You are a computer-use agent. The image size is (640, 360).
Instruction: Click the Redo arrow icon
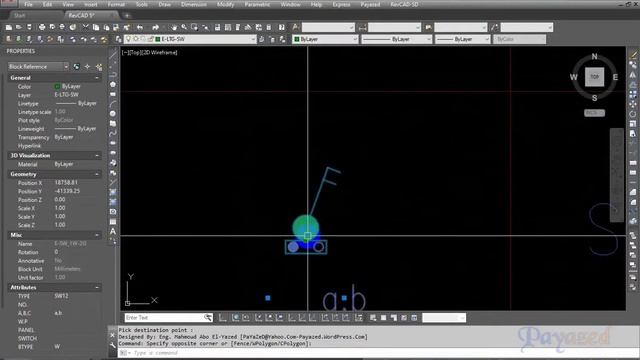point(156,27)
